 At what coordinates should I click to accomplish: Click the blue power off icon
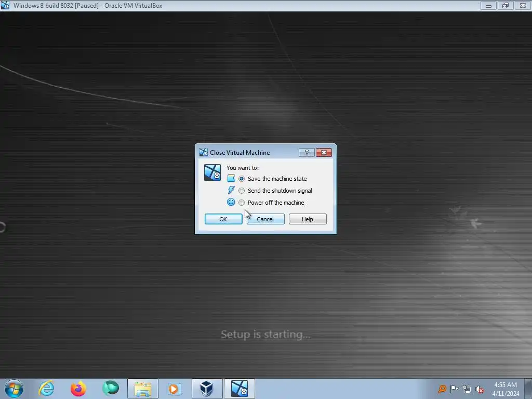231,202
